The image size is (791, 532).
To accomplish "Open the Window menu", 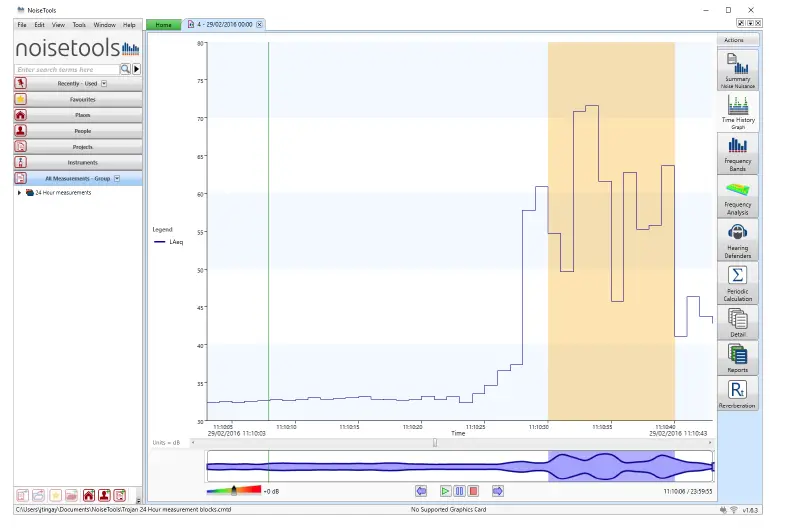I will tap(104, 25).
